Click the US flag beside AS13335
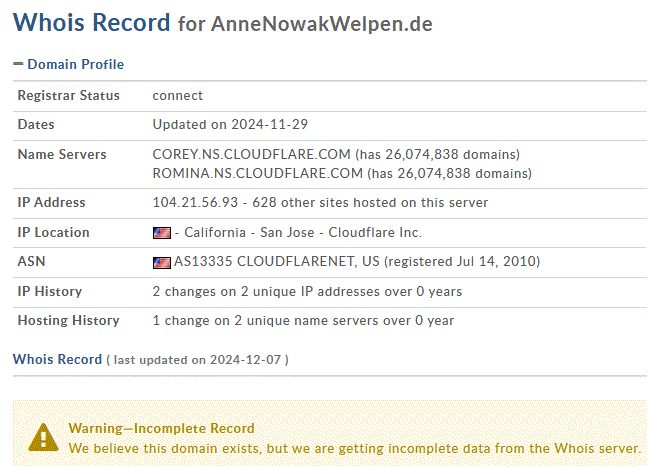 162,262
